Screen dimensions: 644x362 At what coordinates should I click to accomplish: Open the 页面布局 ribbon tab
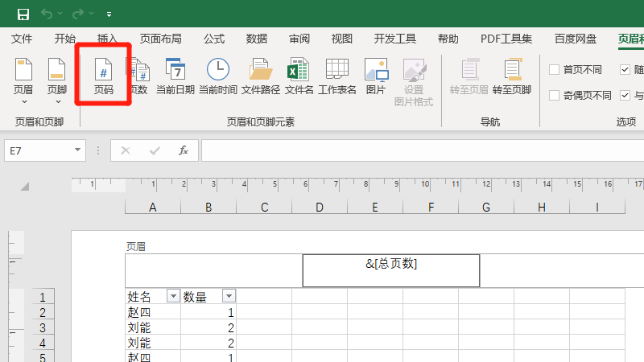pos(160,39)
